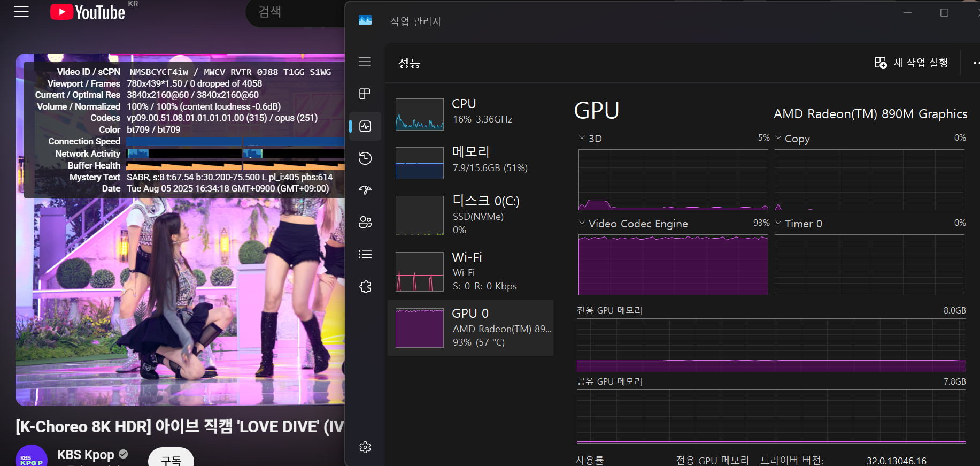Click the 'AMD Radeon(TM) 890M Graphics' title text

[870, 114]
